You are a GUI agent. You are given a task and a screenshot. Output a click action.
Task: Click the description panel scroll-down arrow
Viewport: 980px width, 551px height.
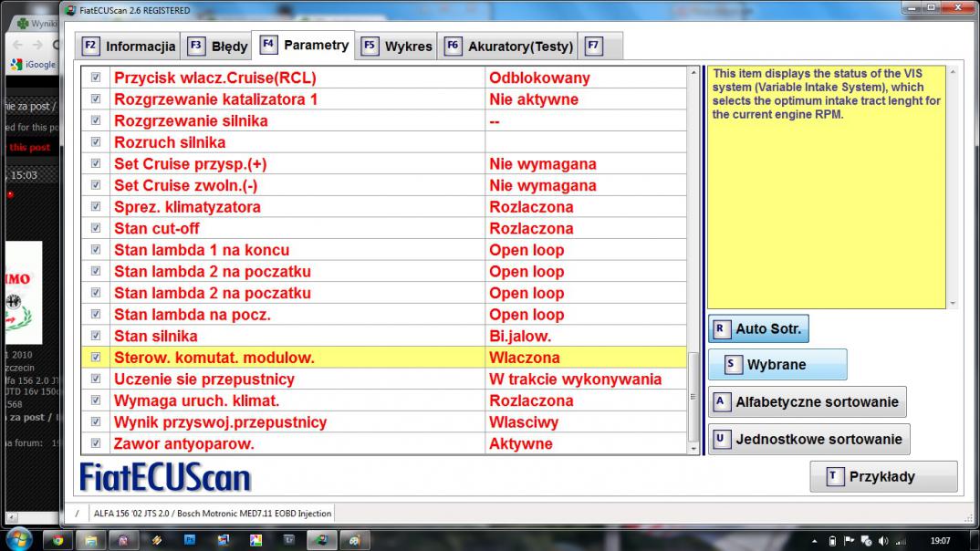pos(953,303)
